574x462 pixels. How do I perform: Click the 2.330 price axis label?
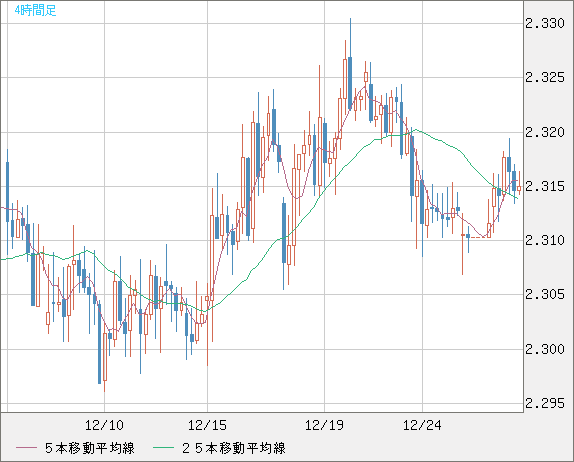(x=545, y=23)
